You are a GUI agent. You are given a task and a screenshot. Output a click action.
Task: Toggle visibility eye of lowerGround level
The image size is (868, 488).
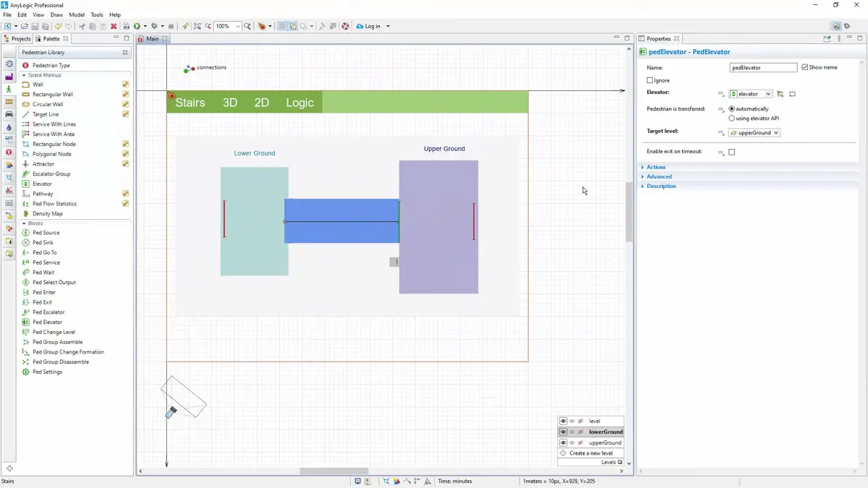pos(563,432)
